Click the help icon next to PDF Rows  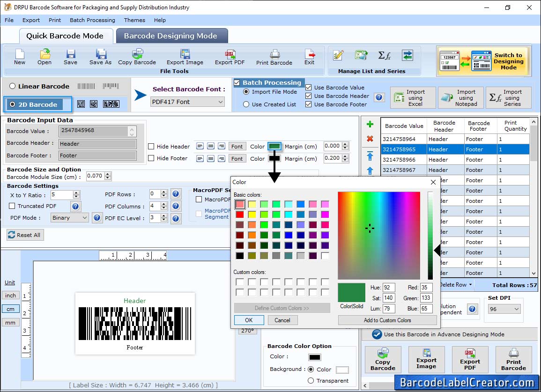176,194
